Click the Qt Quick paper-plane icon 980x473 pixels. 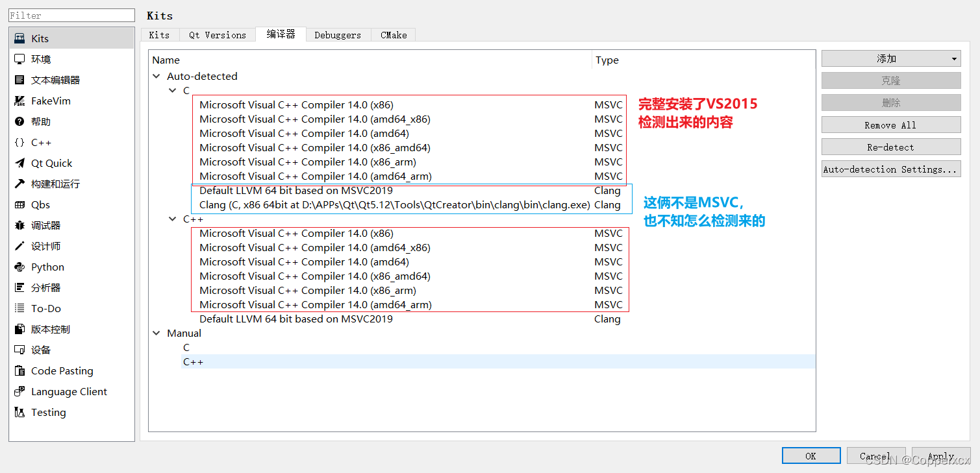(x=19, y=163)
